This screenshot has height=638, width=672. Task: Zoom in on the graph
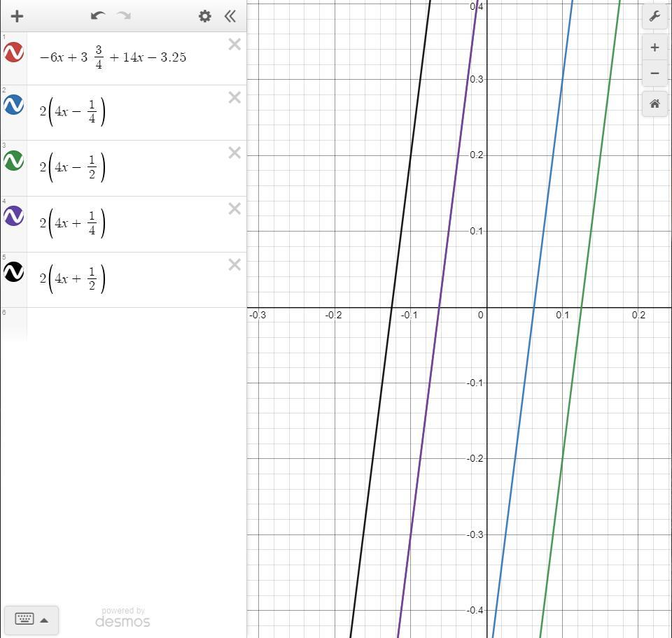[654, 48]
